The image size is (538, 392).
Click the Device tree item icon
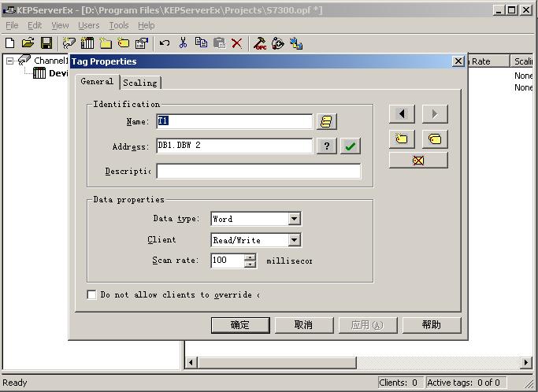[x=39, y=73]
